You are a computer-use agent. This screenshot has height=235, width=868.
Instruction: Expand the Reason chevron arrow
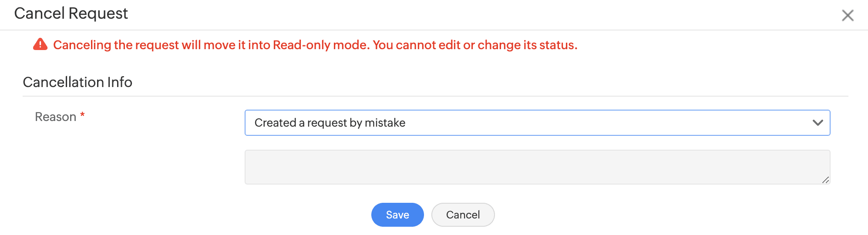(818, 123)
